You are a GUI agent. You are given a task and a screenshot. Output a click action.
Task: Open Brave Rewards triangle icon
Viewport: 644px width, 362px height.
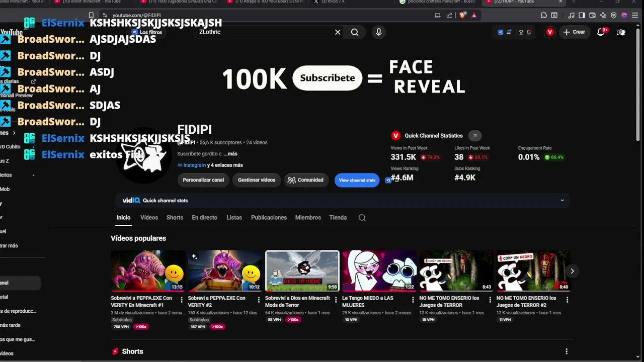coord(474,15)
